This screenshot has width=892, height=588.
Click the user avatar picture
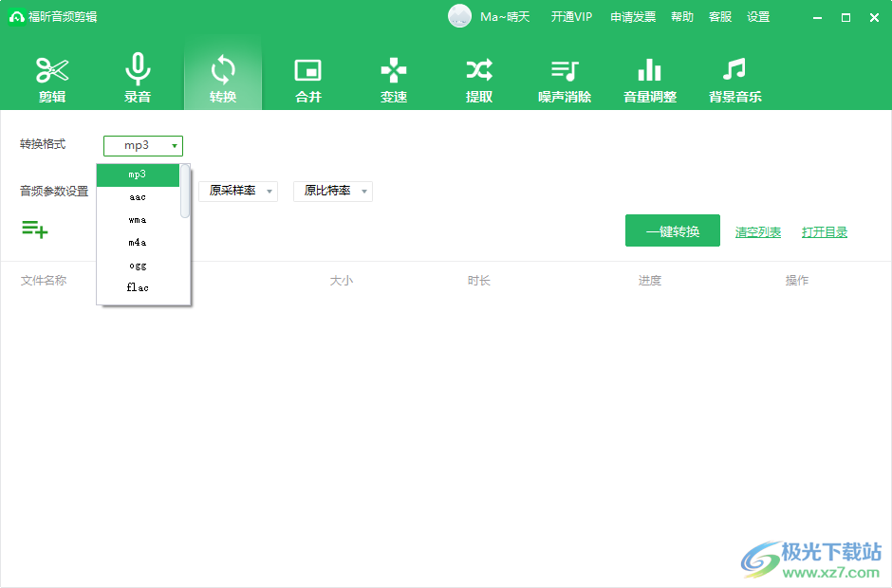[x=459, y=16]
